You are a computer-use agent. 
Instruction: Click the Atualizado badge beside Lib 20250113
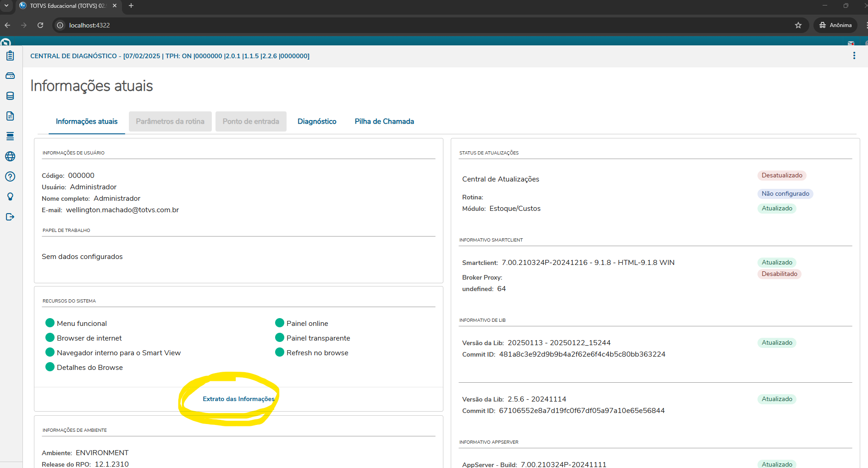coord(777,343)
